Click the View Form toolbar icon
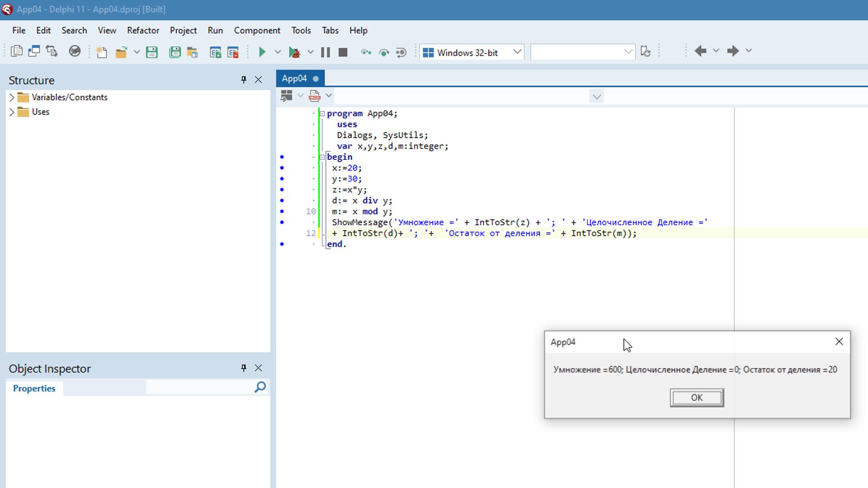Screen dimensions: 868x488 coord(34,52)
